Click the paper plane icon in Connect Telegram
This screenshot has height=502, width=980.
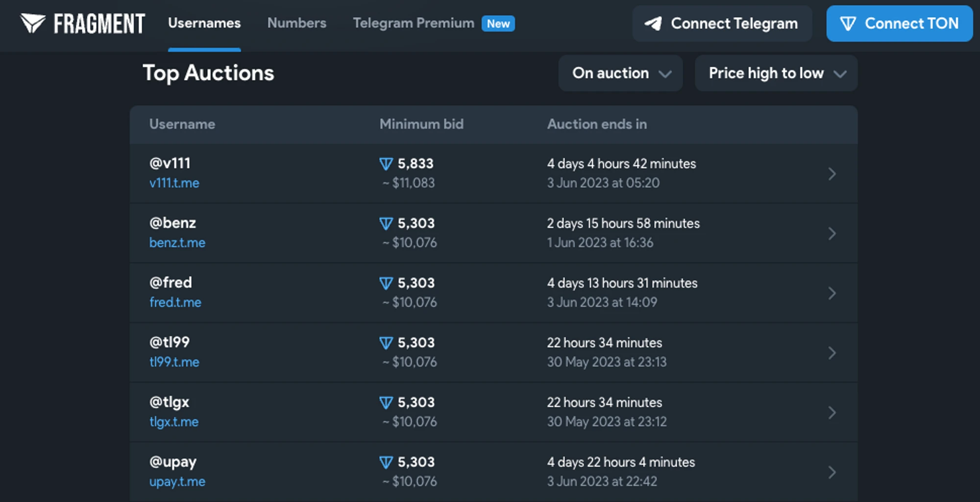click(x=653, y=24)
